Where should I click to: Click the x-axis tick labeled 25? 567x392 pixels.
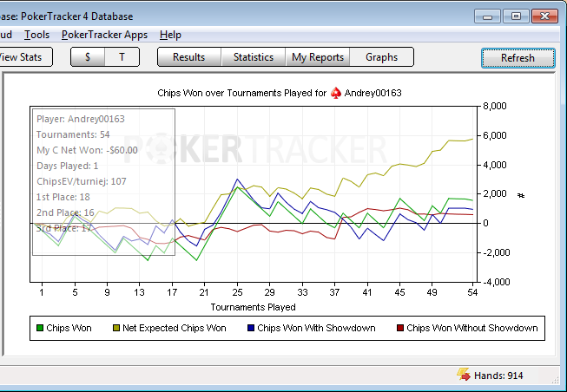click(x=237, y=292)
